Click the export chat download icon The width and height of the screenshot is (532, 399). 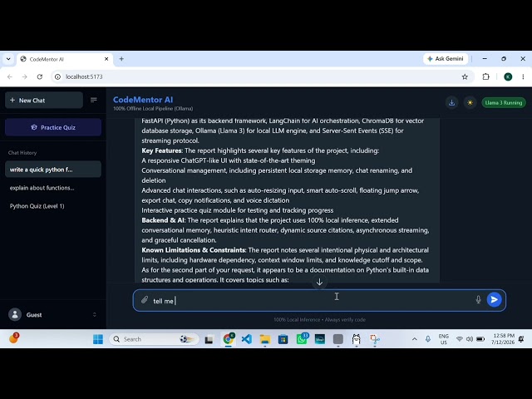pos(451,102)
